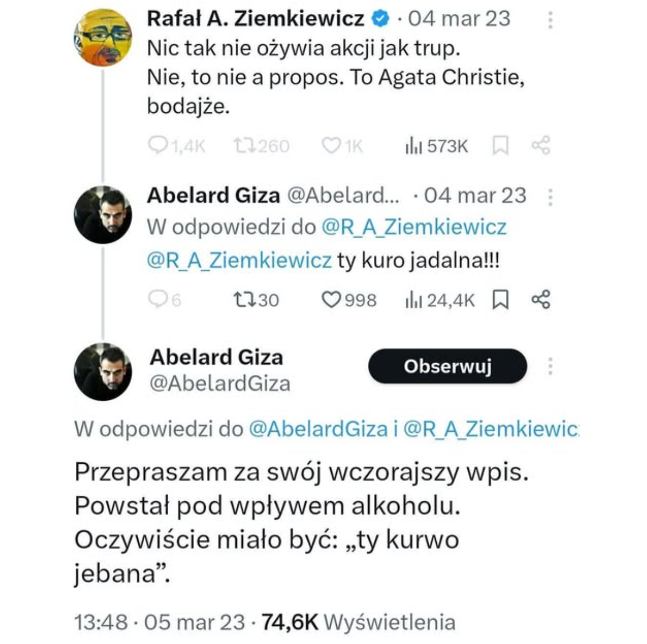Image resolution: width=647 pixels, height=644 pixels.
Task: Open @R_A_Ziemkiewicz mention in Giza's reply text
Action: (x=239, y=260)
